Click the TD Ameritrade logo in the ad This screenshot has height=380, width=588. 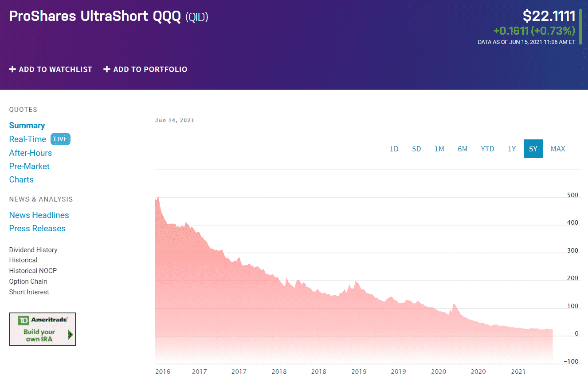click(43, 320)
